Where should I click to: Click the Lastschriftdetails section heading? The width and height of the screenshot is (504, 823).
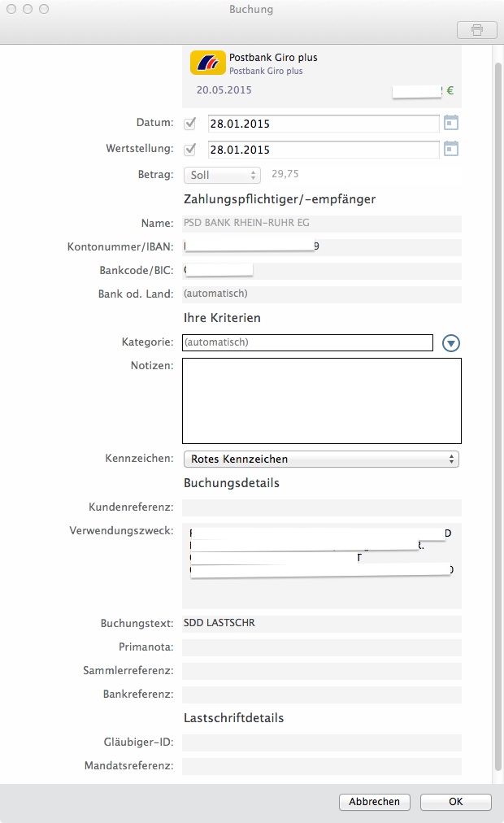pos(233,718)
